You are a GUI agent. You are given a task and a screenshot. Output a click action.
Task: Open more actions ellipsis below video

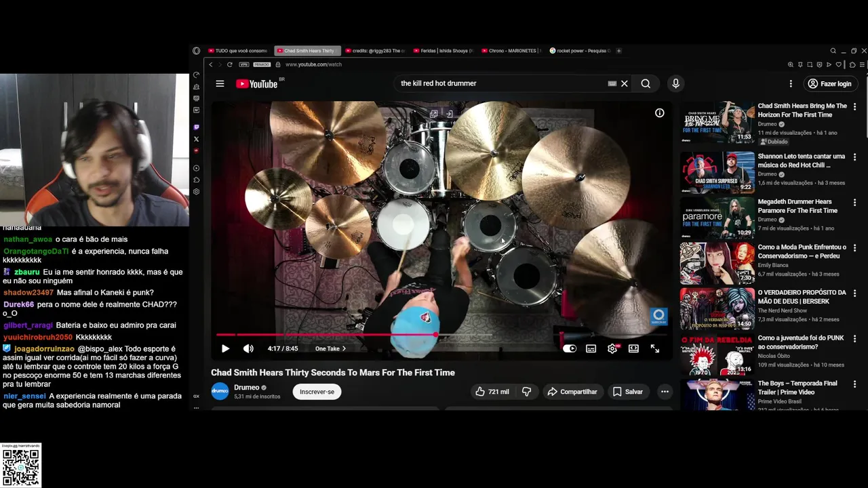pos(665,392)
